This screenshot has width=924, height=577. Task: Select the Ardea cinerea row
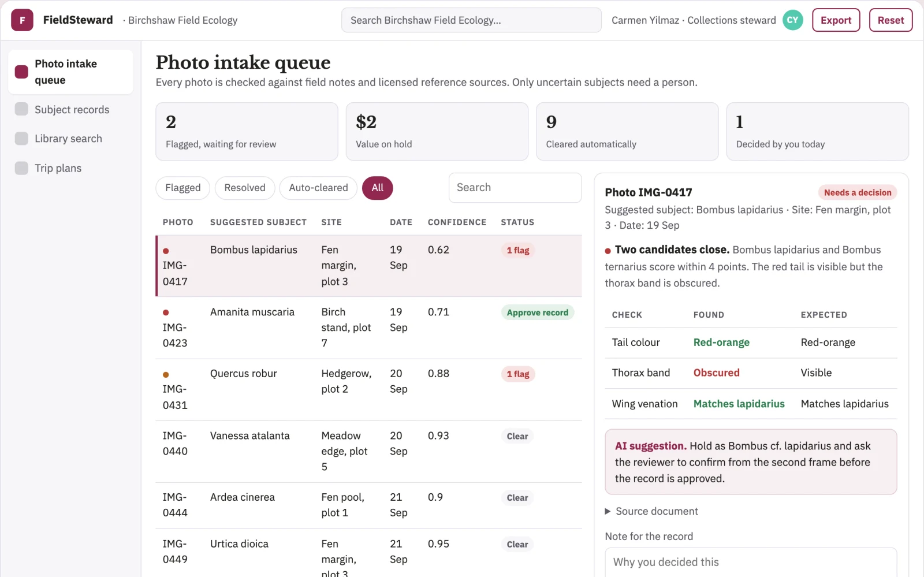[x=368, y=505]
